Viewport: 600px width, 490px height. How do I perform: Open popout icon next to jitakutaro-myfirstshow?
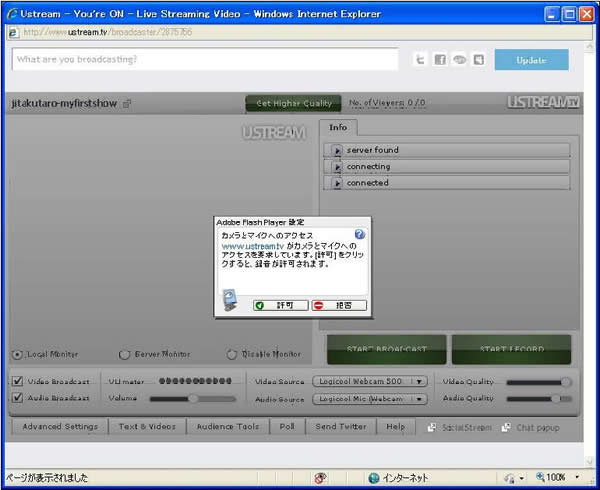(x=127, y=104)
